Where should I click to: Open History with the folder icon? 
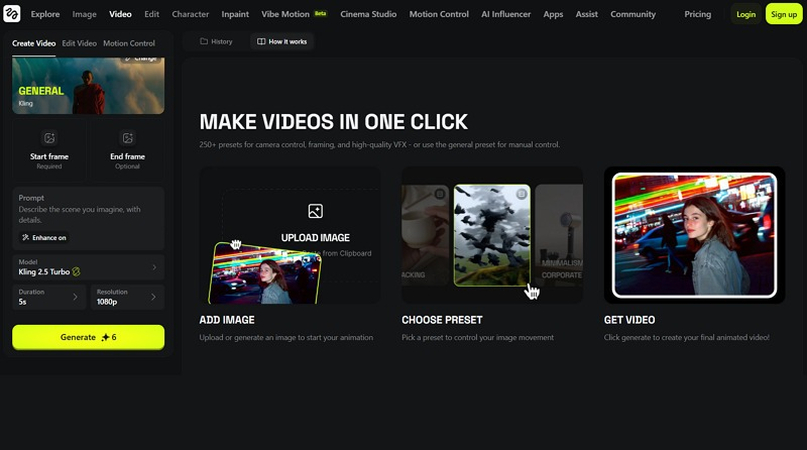[x=204, y=42]
